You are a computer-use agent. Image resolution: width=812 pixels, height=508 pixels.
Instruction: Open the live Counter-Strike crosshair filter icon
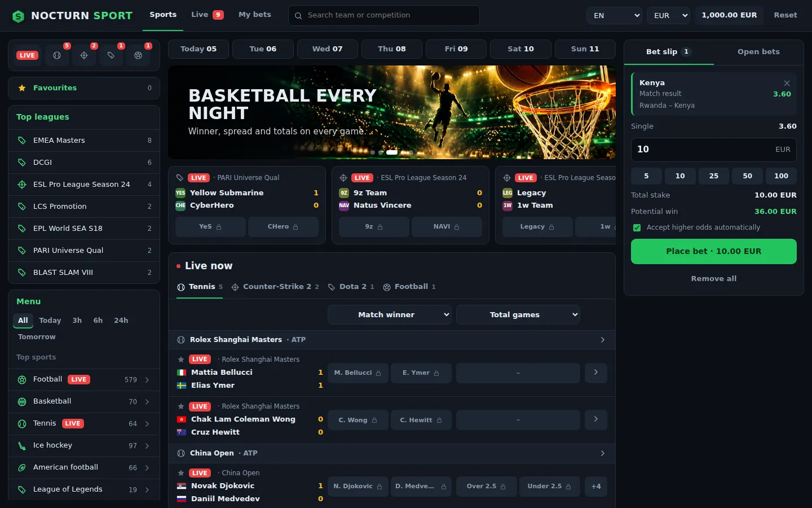tap(84, 55)
